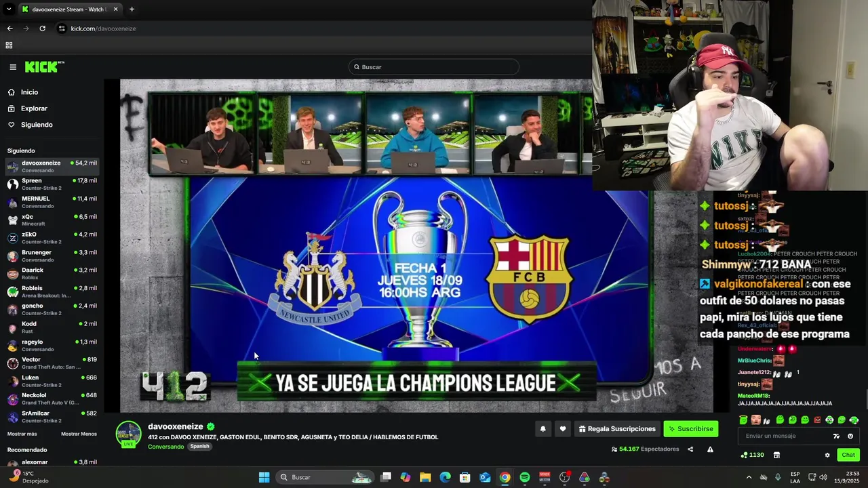Screen dimensions: 868x488
Task: Click the Conversando category link
Action: pos(165,447)
